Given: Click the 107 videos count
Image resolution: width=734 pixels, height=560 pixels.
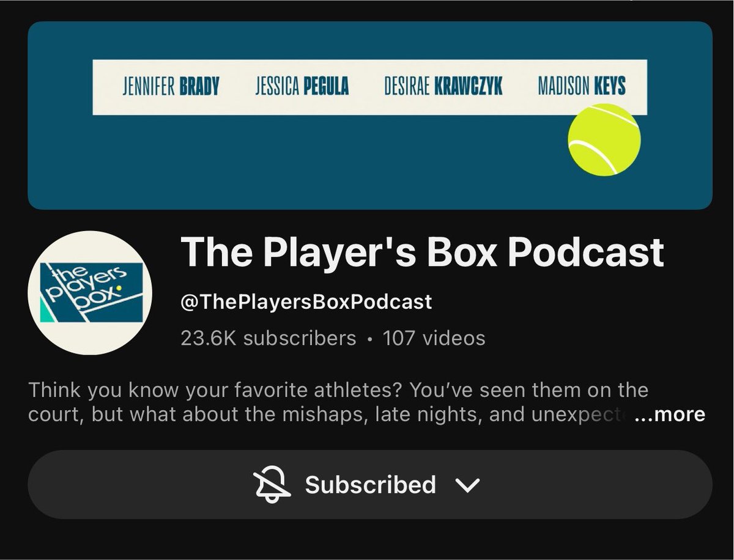Looking at the screenshot, I should click(434, 338).
